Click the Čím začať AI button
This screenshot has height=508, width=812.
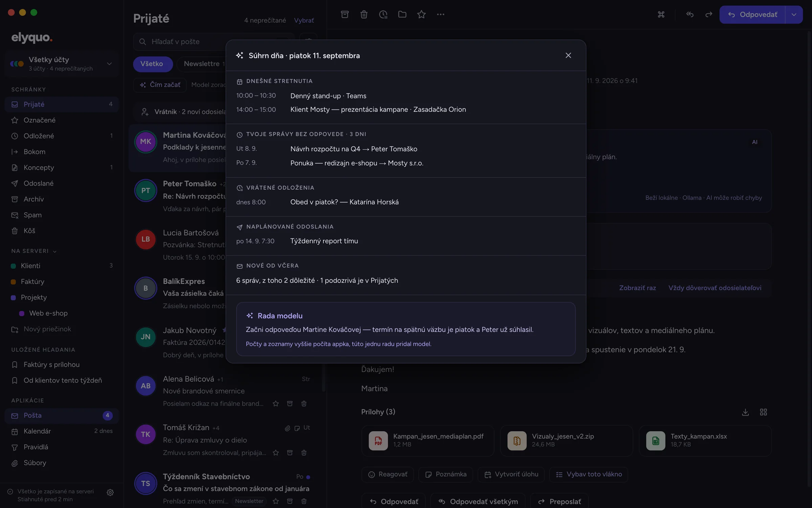[x=160, y=85]
